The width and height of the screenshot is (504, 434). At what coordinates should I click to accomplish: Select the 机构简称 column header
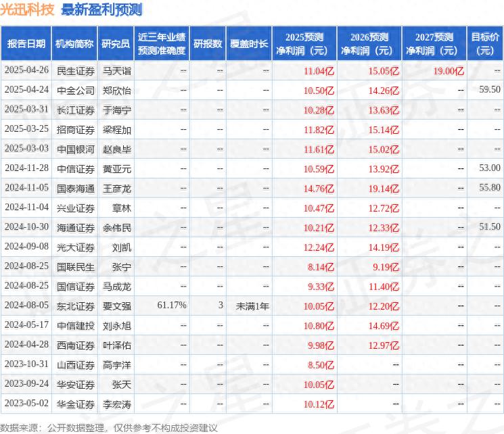(74, 43)
